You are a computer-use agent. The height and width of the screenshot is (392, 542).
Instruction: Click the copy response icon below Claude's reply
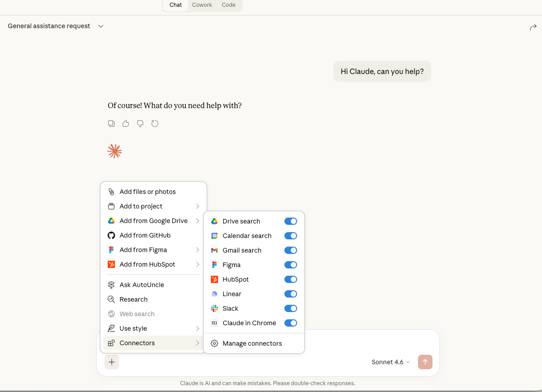pos(111,123)
